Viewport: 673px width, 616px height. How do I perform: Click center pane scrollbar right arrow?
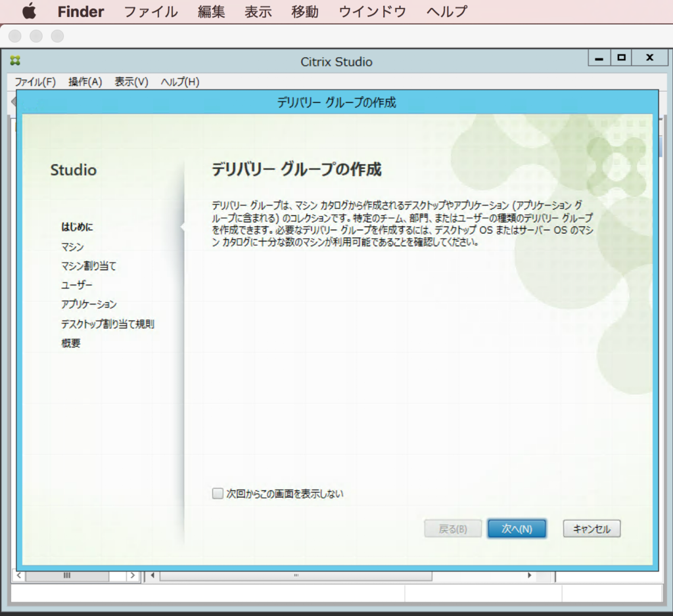530,575
